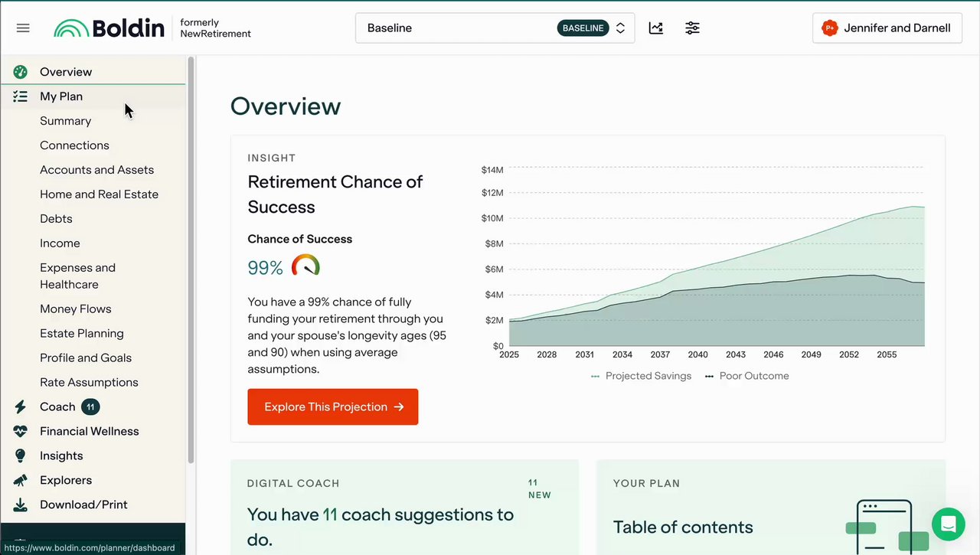980x555 pixels.
Task: Open the chat support bubble
Action: 948,524
